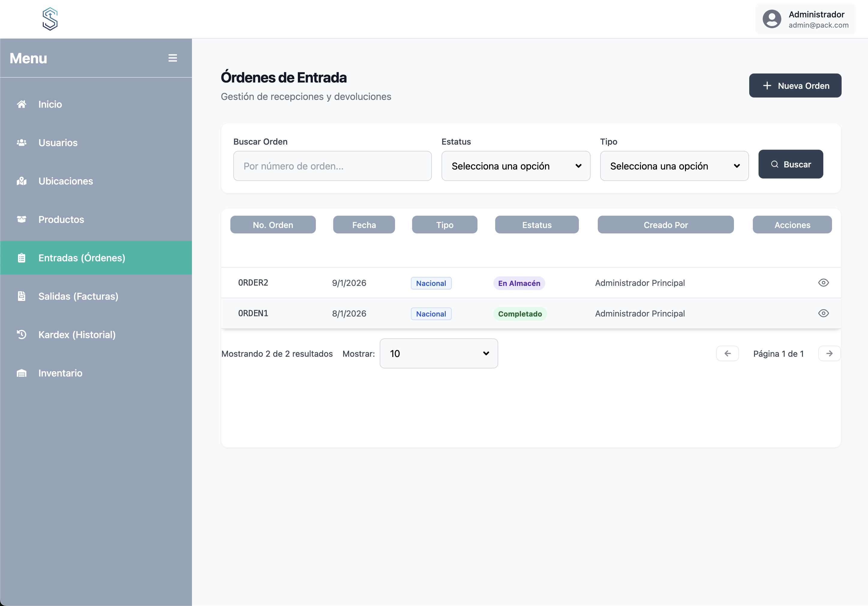
Task: Click the history clock icon for Kardex
Action: pos(22,334)
